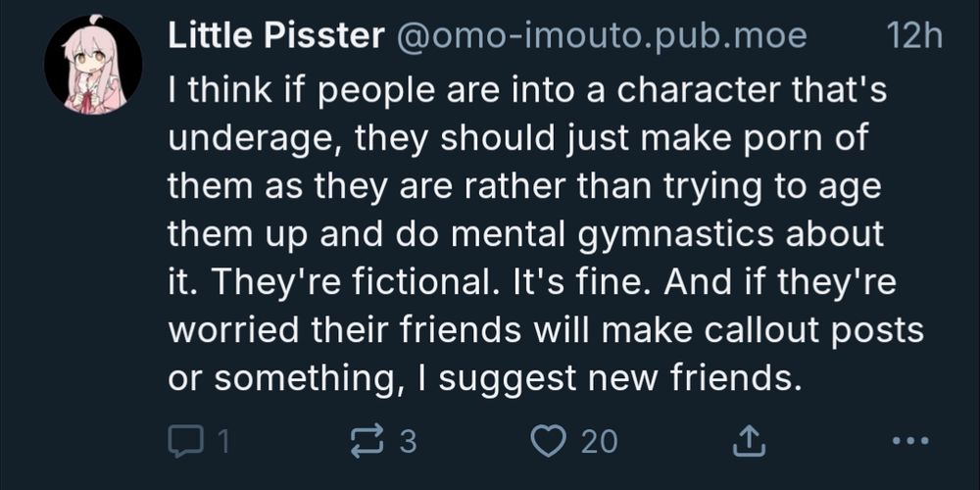The height and width of the screenshot is (490, 980).
Task: Click the reply speech-bubble icon
Action: 183,442
